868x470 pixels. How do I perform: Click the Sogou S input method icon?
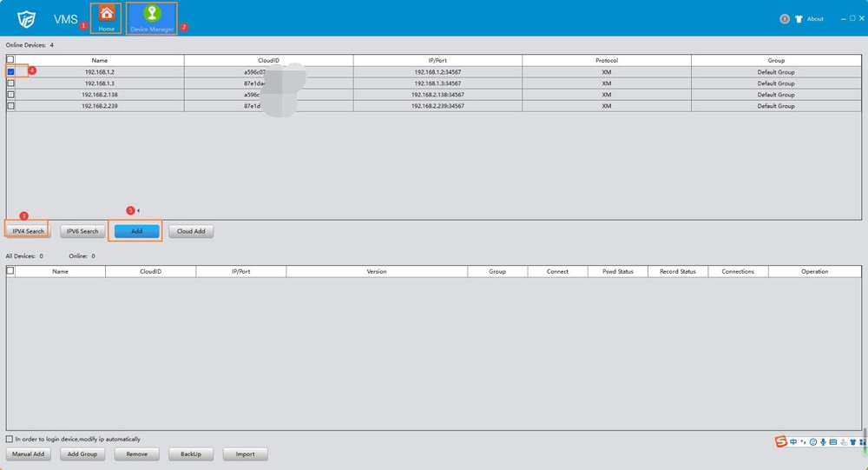coord(780,441)
